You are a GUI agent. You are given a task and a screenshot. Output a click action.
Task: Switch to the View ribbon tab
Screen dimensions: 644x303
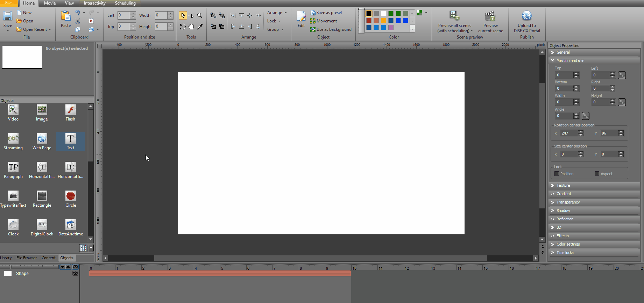(x=69, y=3)
